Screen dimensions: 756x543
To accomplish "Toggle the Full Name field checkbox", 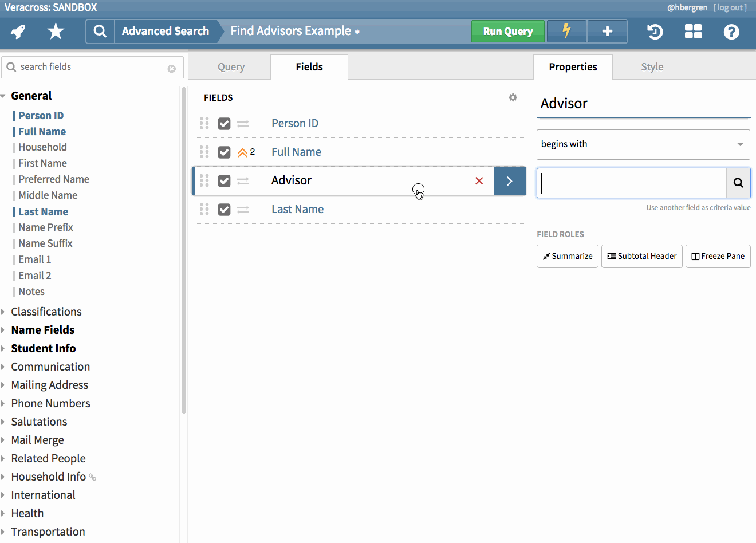I will (224, 152).
